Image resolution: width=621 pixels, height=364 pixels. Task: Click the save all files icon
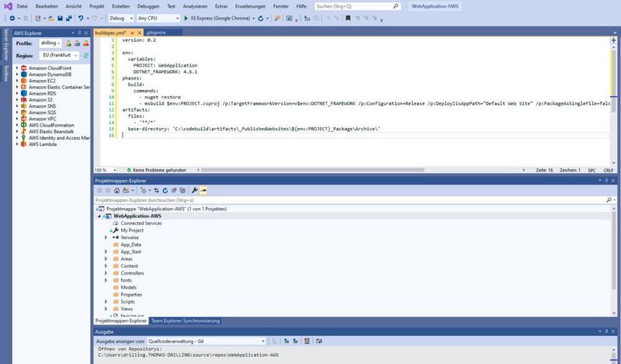click(x=69, y=18)
